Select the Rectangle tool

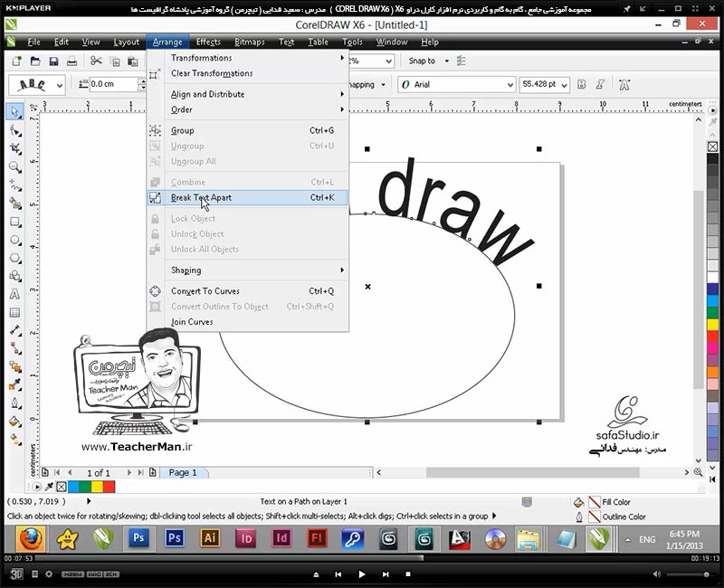click(14, 222)
